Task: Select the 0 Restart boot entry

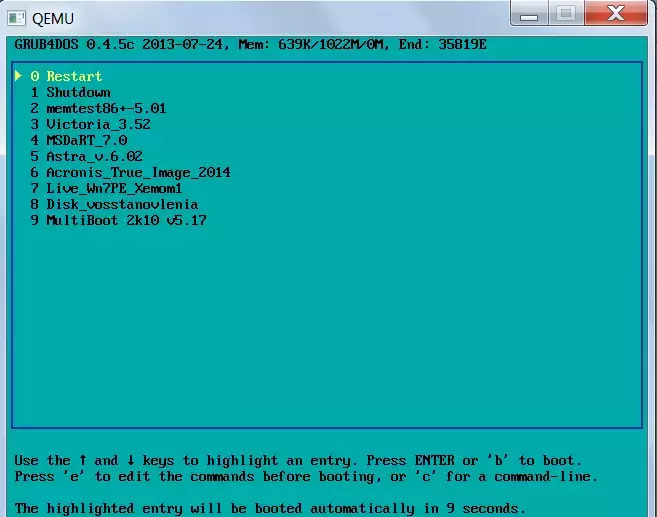Action: (66, 76)
